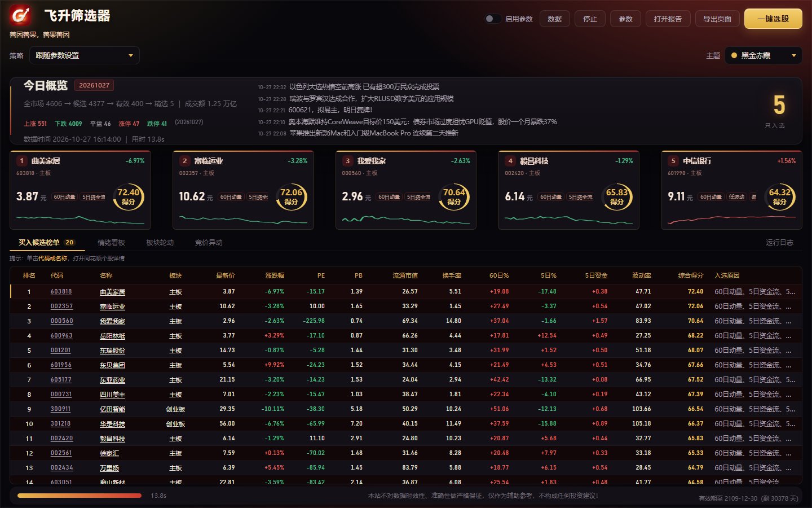Click the progress bar at the bottom
The image size is (812, 508).
pyautogui.click(x=80, y=496)
